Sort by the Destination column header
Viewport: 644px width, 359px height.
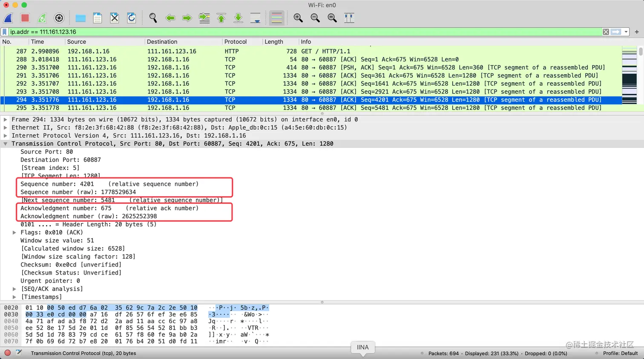[x=183, y=42]
